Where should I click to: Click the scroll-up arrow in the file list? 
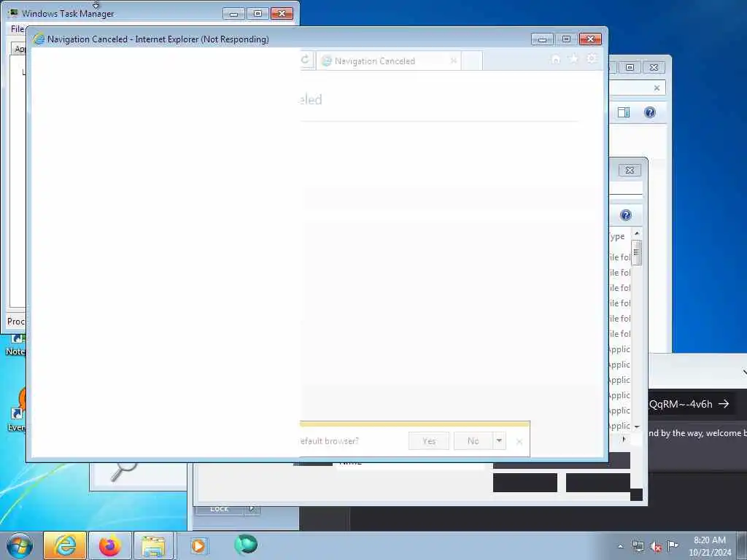[637, 233]
